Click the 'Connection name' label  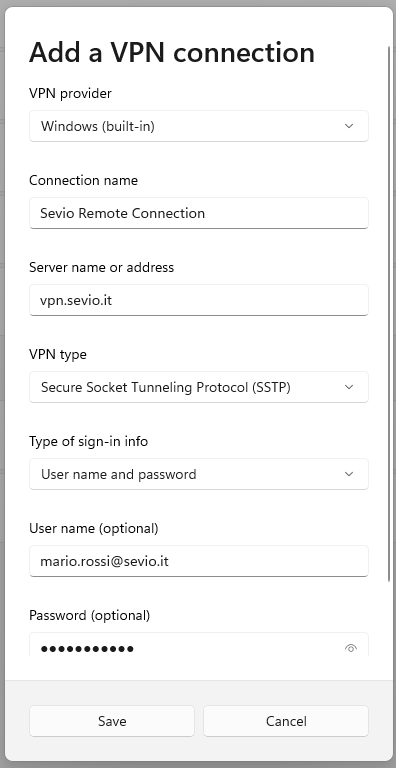(x=83, y=180)
